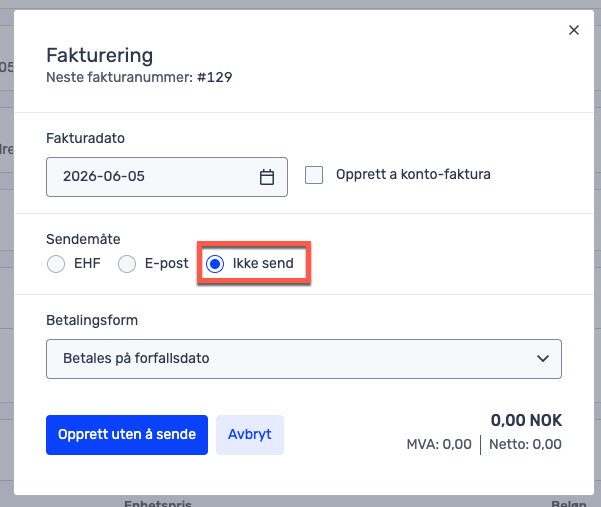Select the EHF radio button

[56, 264]
